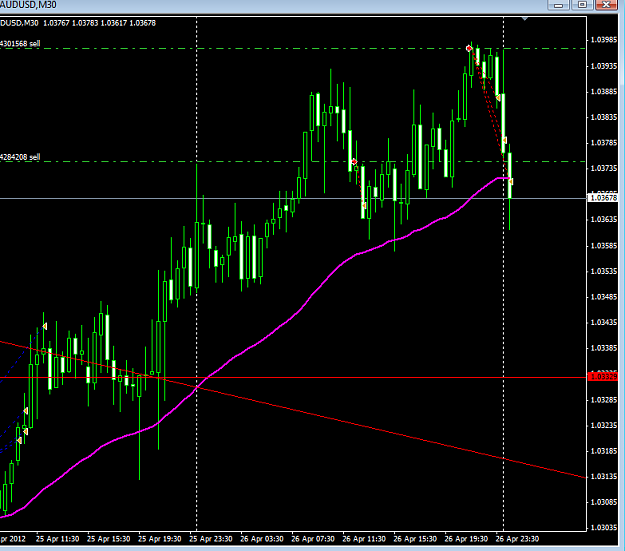The width and height of the screenshot is (625, 551).
Task: Select orange close arrow on the magenta average's right end
Action: click(x=511, y=182)
